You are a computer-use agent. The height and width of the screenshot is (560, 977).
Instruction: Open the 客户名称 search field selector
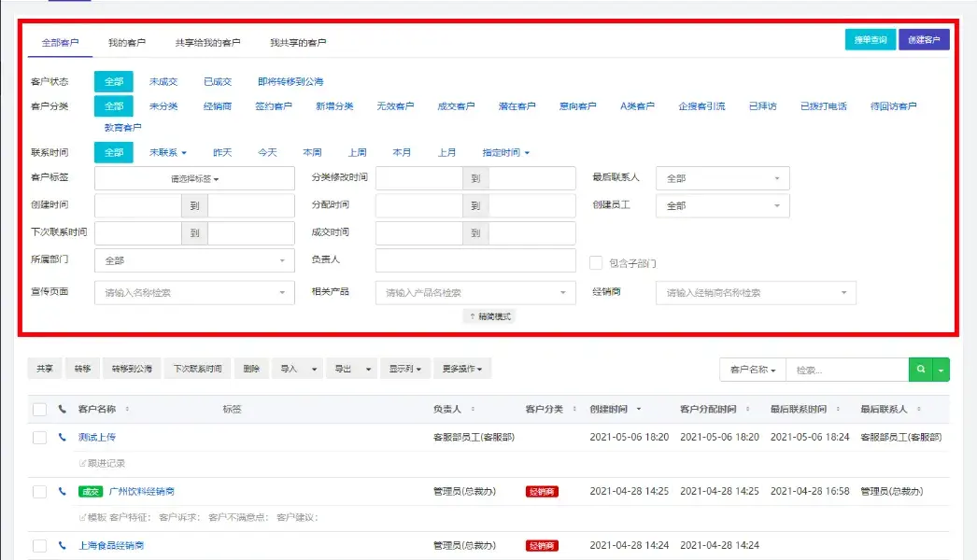coord(753,370)
